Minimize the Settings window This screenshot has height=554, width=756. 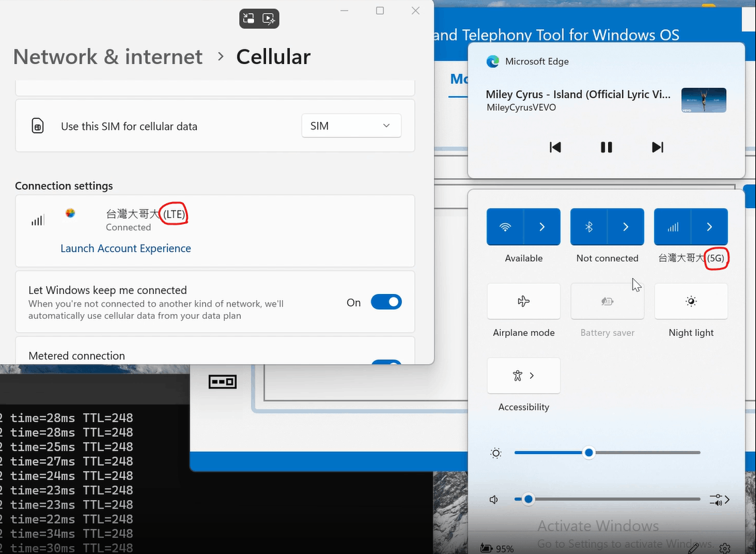[x=344, y=11]
